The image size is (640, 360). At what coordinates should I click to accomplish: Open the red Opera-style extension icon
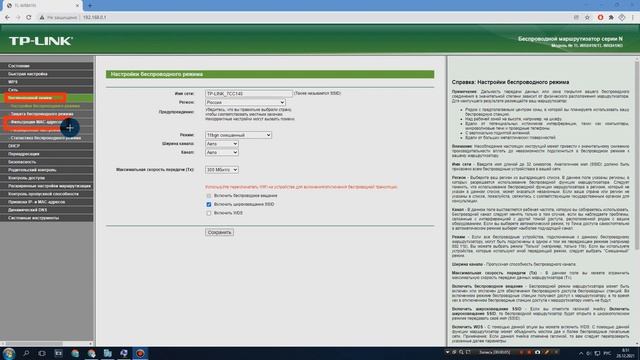pos(600,18)
